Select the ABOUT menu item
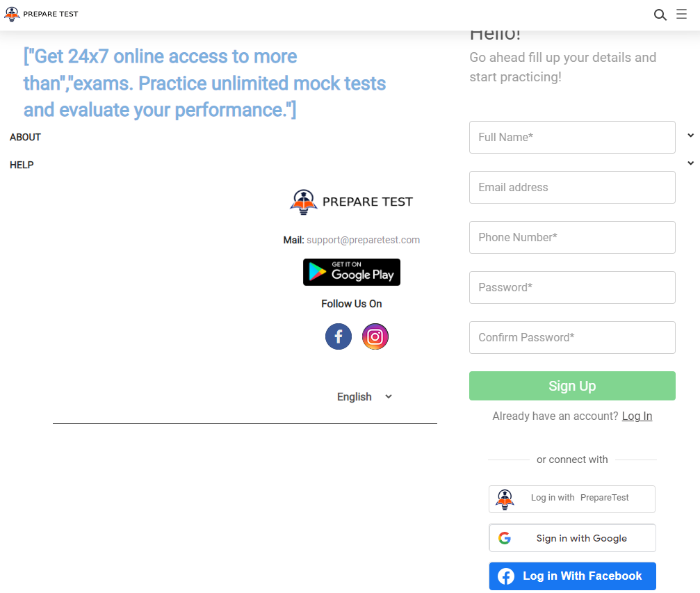Screen dimensions: 700x593 click(26, 137)
